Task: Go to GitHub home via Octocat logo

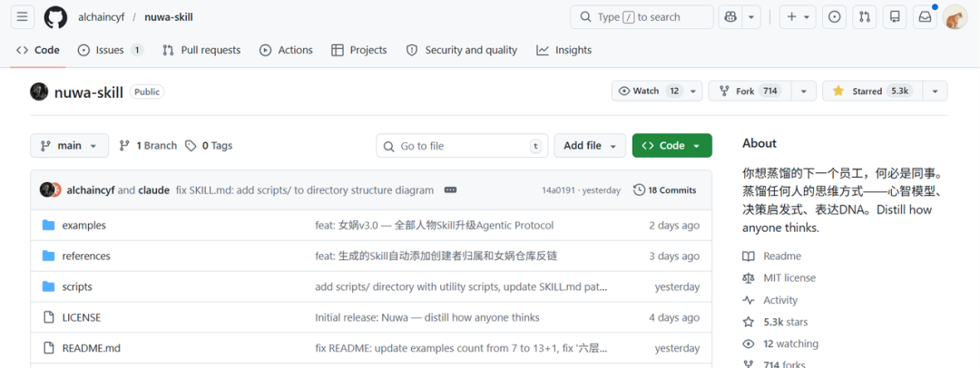Action: pyautogui.click(x=55, y=17)
